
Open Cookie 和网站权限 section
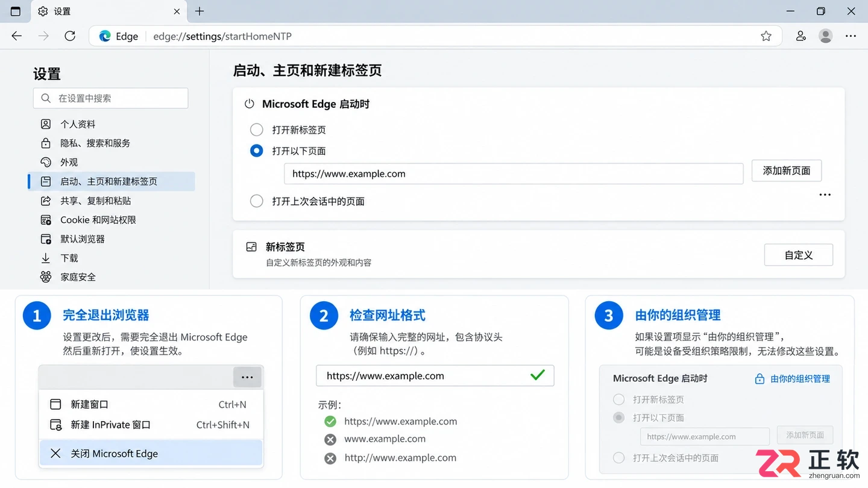coord(112,220)
